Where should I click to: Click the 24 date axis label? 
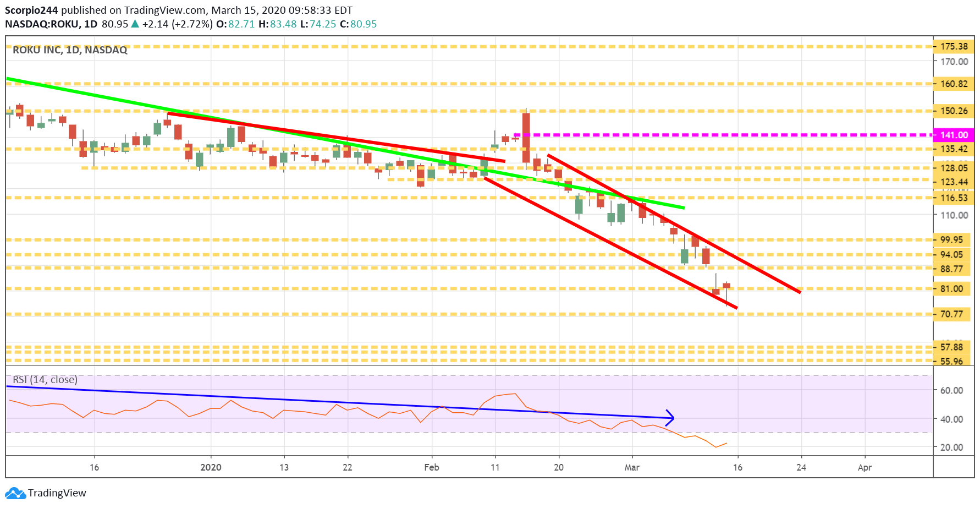801,467
